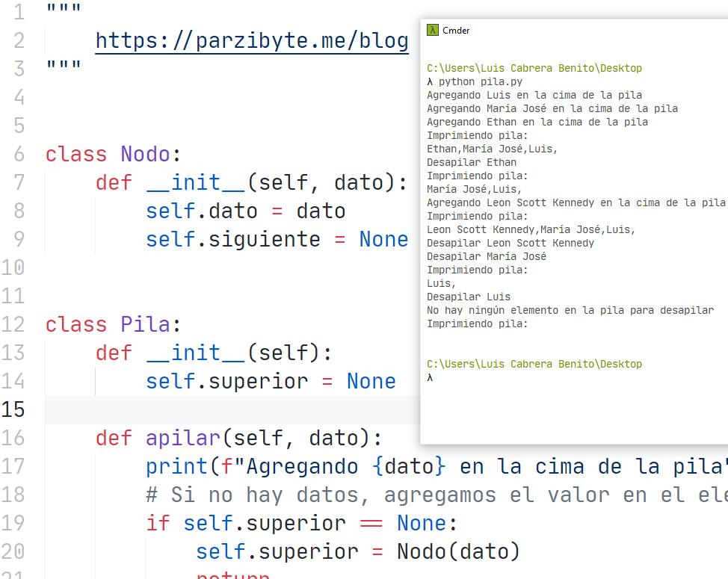Click 'María José,Luis,' output line in Cmder
Screen dimensions: 728x579
coord(475,189)
